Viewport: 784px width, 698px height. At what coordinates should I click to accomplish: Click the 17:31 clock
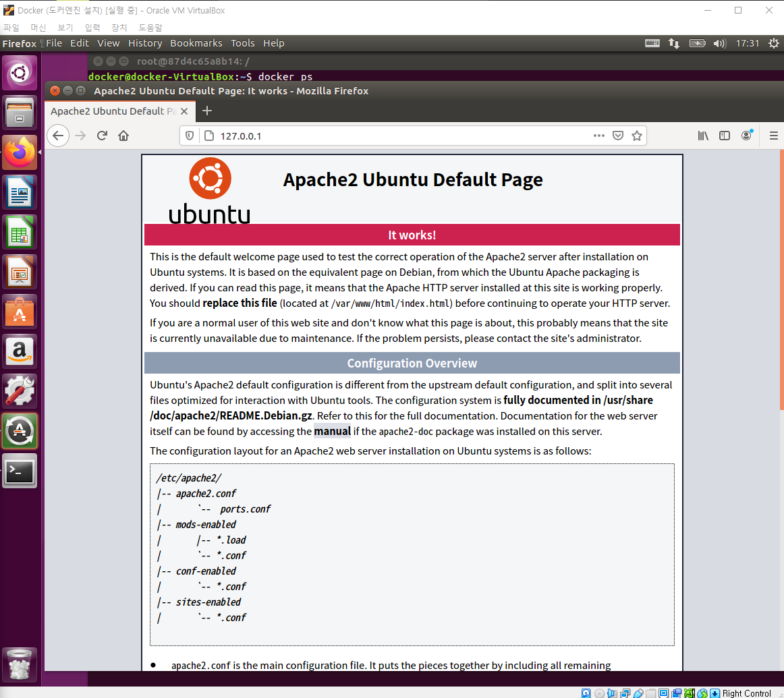(748, 43)
